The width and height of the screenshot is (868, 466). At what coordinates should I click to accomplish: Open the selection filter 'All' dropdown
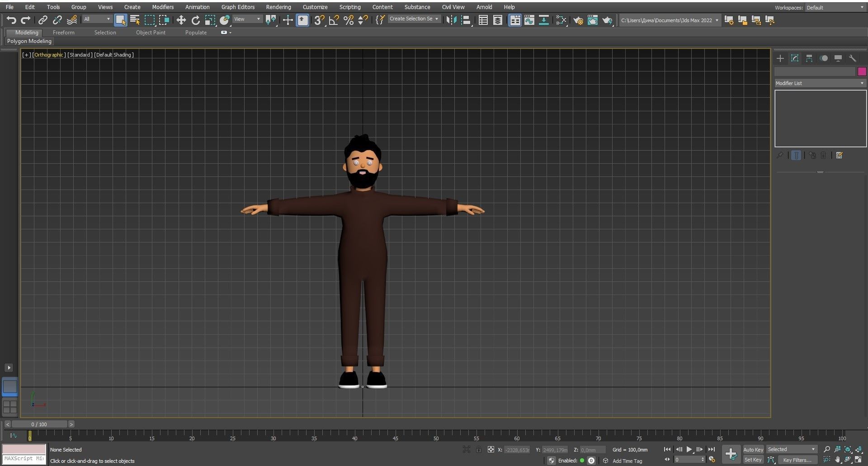coord(97,19)
